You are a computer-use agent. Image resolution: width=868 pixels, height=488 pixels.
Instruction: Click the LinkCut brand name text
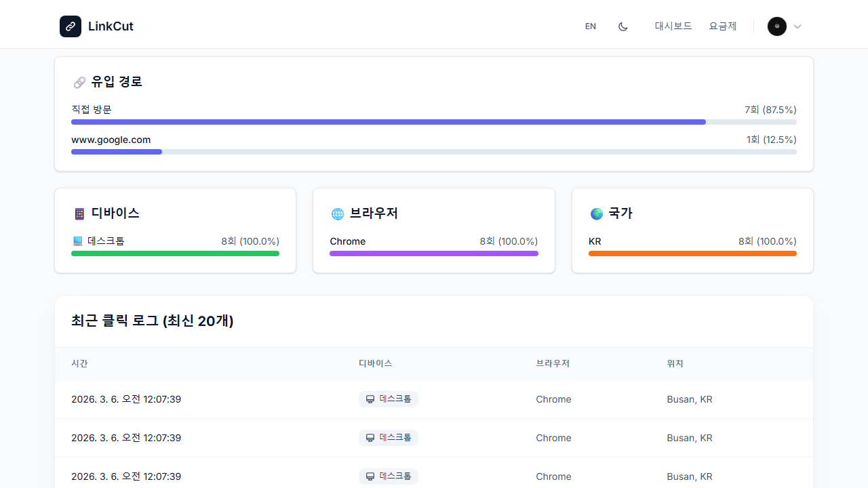click(x=111, y=26)
